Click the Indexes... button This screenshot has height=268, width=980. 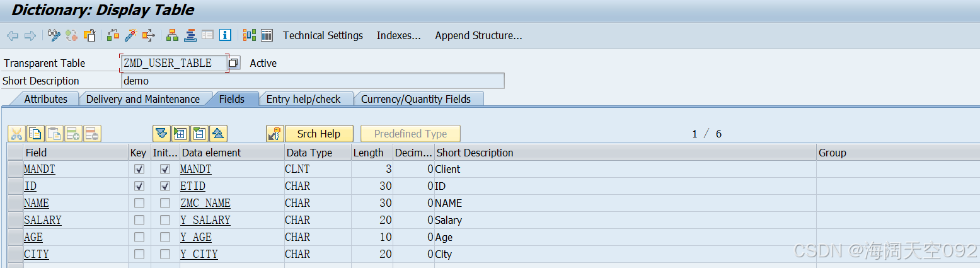click(x=399, y=35)
